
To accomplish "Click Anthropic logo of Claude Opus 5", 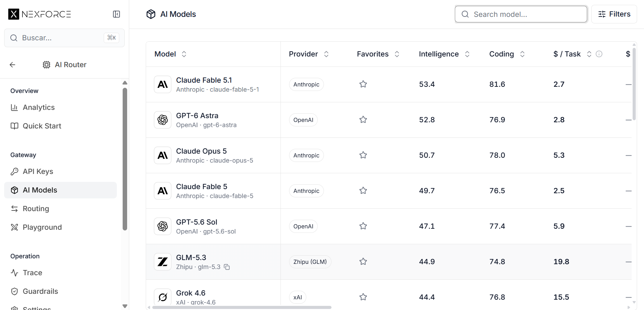I will tap(163, 155).
